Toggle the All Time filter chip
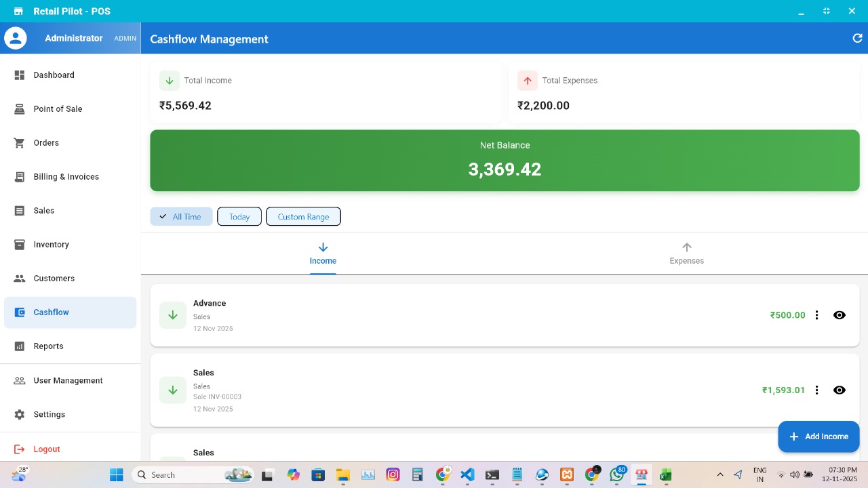The height and width of the screenshot is (488, 868). tap(181, 217)
